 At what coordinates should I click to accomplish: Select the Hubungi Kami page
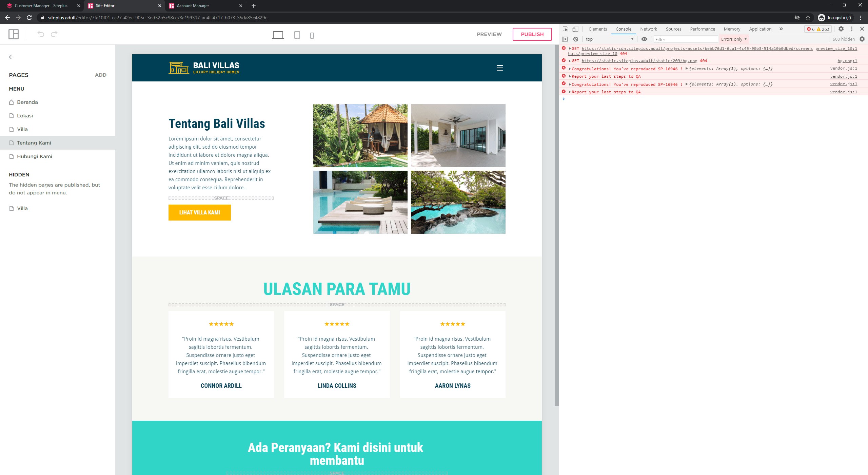(58, 156)
